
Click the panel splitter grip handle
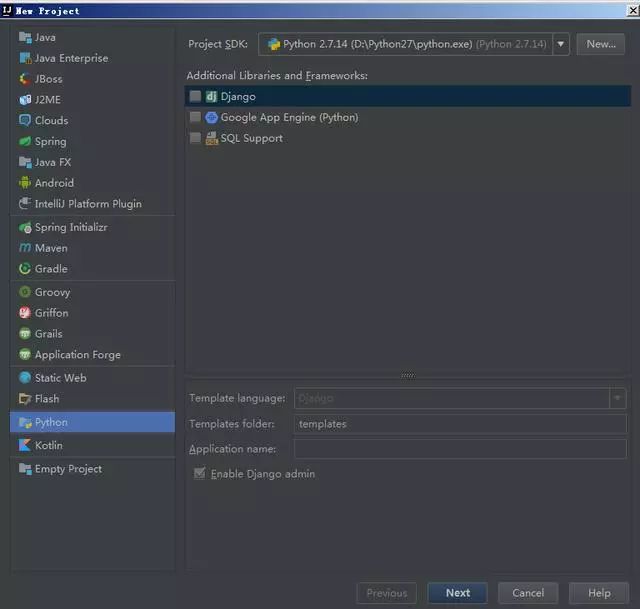[x=408, y=376]
